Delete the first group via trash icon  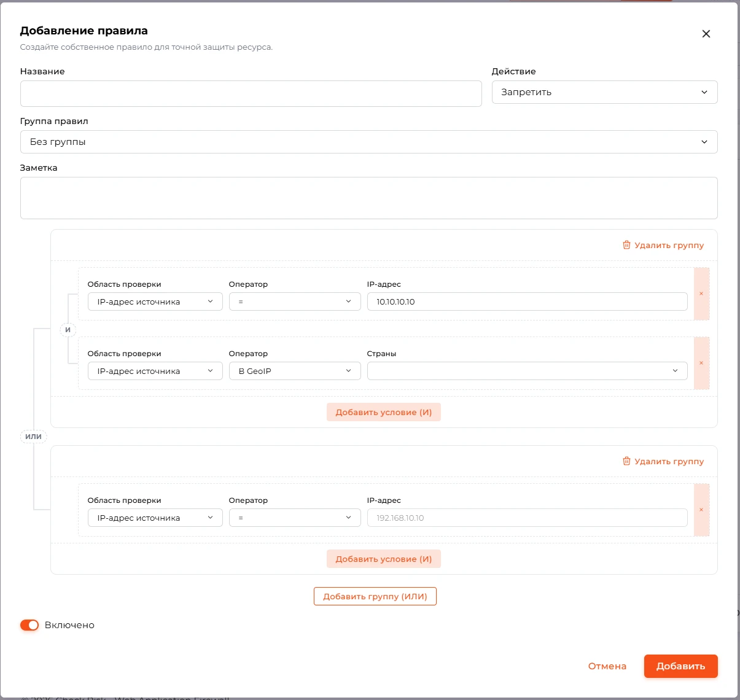(627, 245)
